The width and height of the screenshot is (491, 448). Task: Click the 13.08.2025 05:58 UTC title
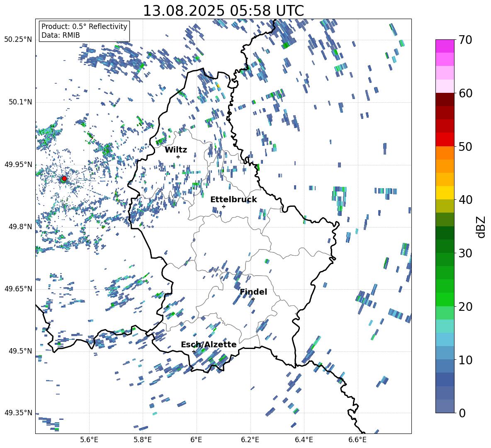[223, 11]
